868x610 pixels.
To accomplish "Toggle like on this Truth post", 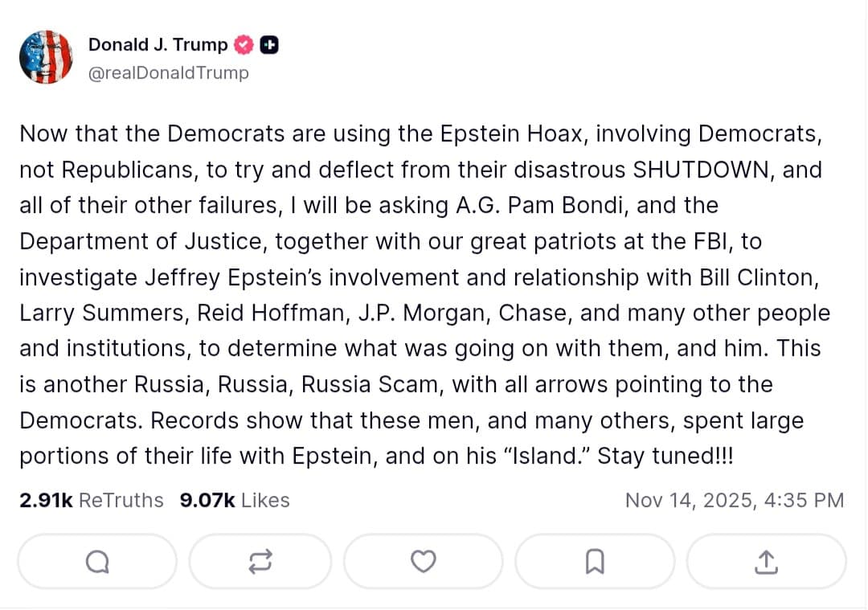I will coord(424,562).
